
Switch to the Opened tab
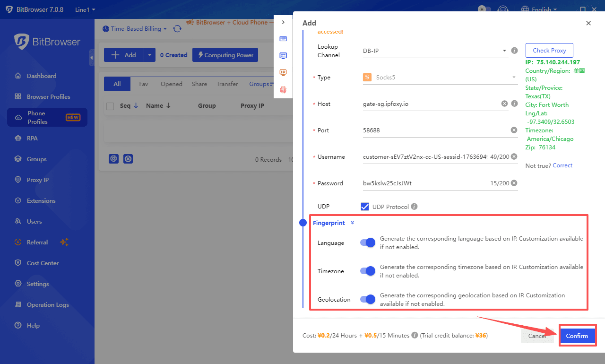(x=171, y=84)
